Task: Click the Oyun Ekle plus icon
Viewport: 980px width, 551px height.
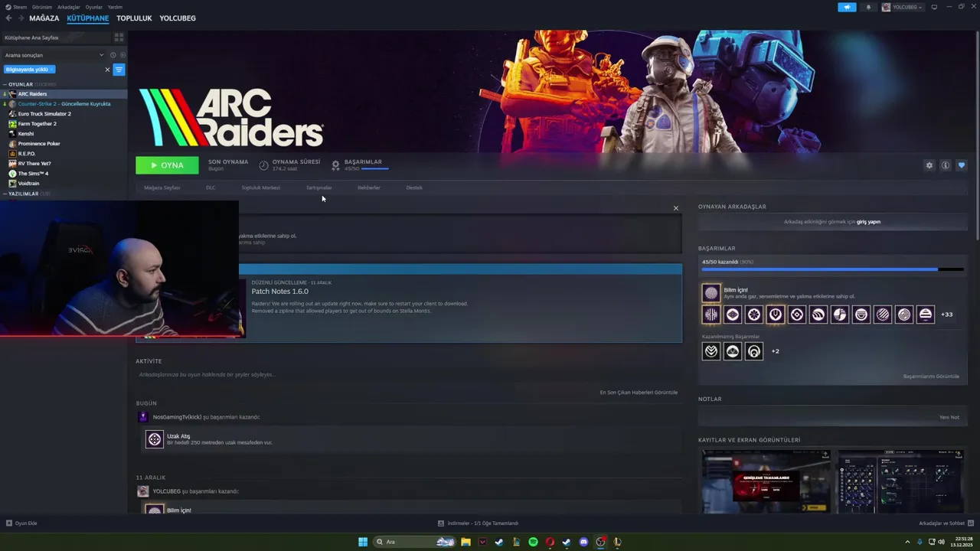Action: pos(9,523)
